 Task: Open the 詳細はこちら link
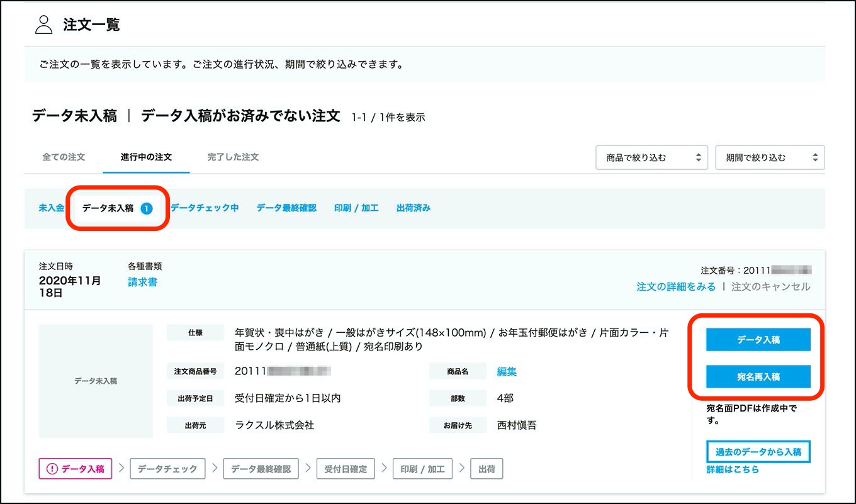[733, 469]
